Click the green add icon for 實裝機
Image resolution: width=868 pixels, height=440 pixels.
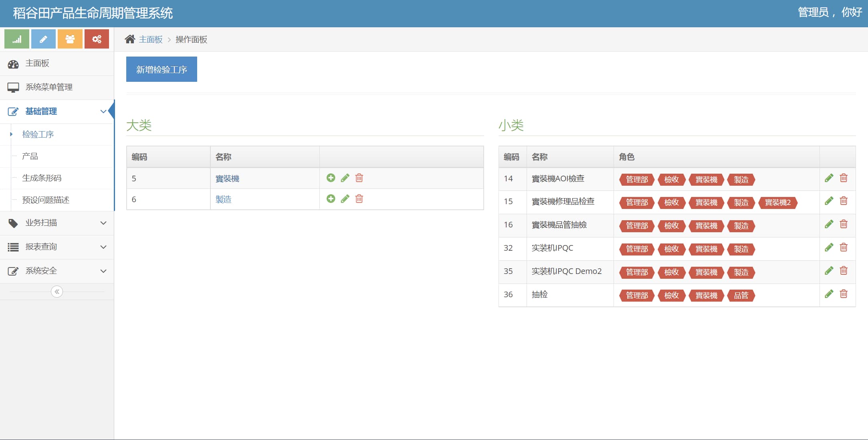coord(331,178)
